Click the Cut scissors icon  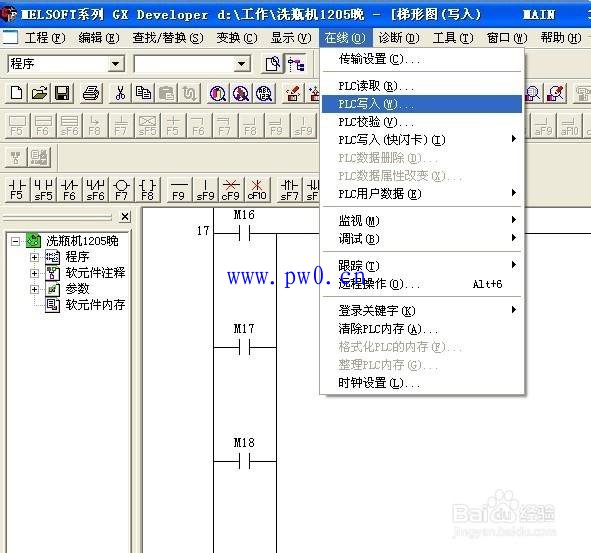[x=120, y=93]
